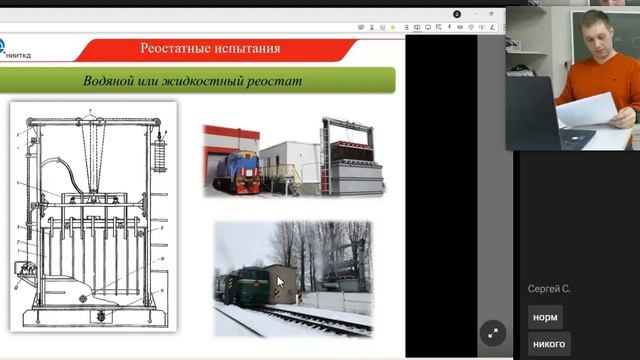Open the dark profile avatar icon
Viewport: 640px width, 360px height.
click(x=457, y=14)
